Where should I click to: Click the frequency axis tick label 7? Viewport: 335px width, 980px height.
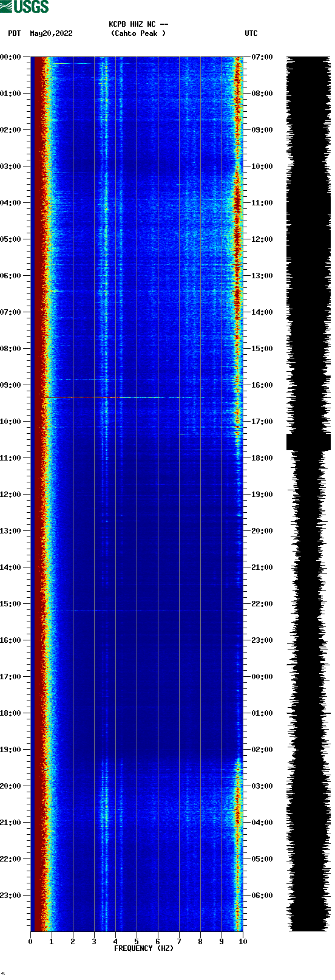click(179, 942)
